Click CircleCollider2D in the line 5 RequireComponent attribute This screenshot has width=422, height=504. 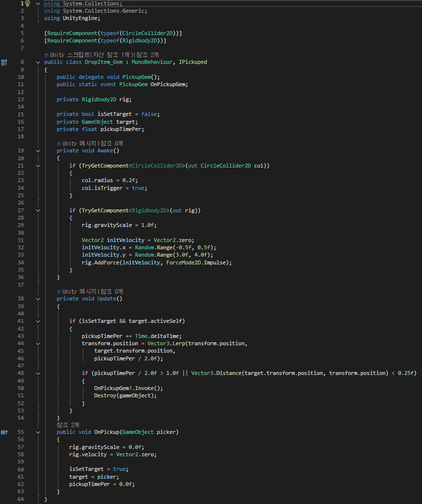[147, 34]
